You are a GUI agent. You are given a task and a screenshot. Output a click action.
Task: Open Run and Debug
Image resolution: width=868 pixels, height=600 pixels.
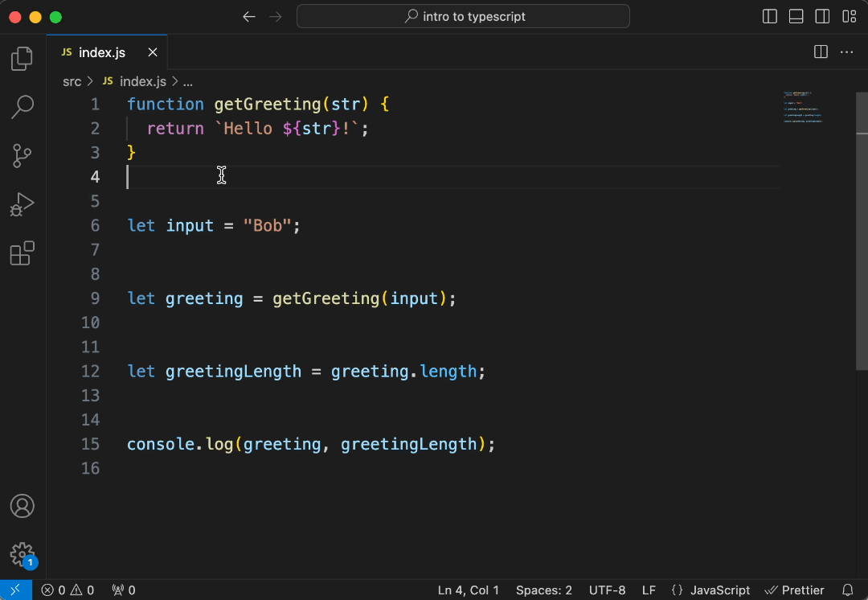click(22, 203)
